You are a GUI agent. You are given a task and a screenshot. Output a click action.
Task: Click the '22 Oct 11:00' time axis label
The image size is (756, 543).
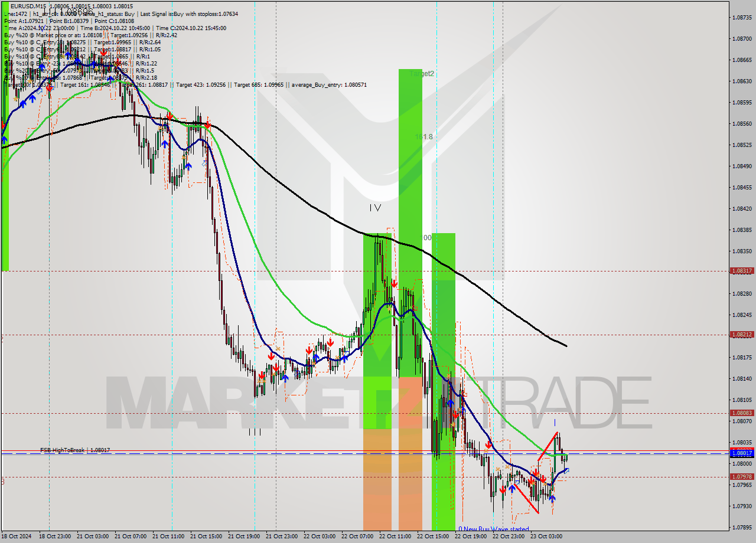(395, 537)
